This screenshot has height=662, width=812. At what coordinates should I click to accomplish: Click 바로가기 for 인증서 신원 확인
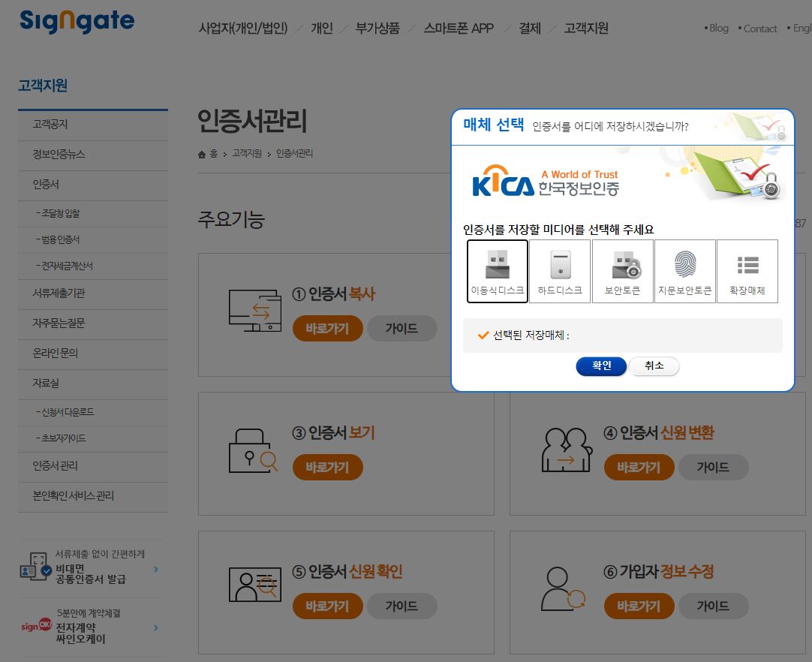point(327,606)
